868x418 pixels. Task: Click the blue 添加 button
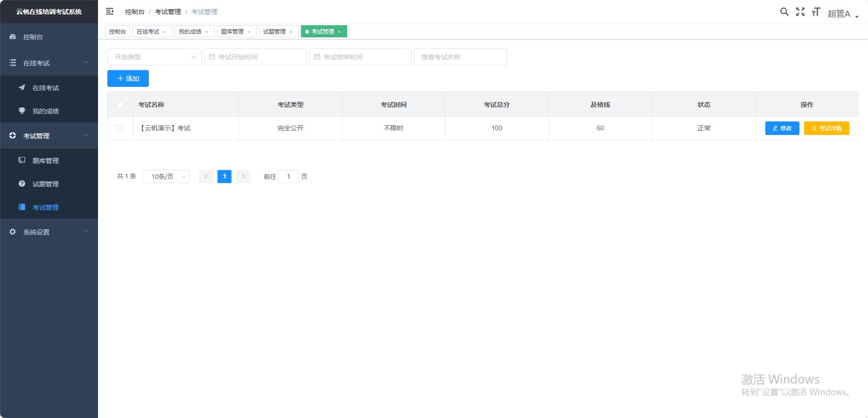click(128, 78)
